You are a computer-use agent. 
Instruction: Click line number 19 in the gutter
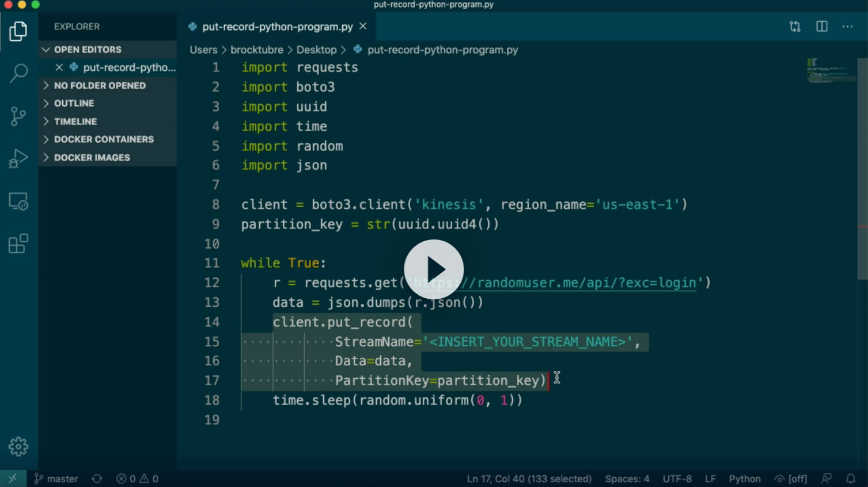pyautogui.click(x=212, y=420)
